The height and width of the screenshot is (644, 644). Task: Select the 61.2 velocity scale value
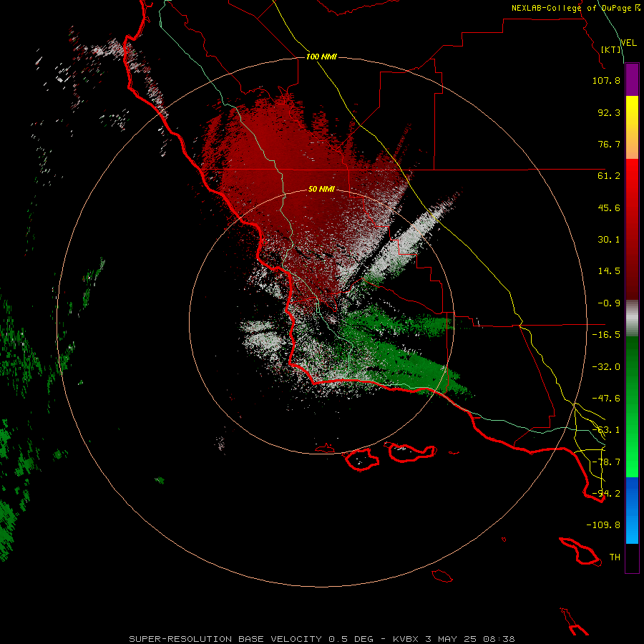(609, 176)
